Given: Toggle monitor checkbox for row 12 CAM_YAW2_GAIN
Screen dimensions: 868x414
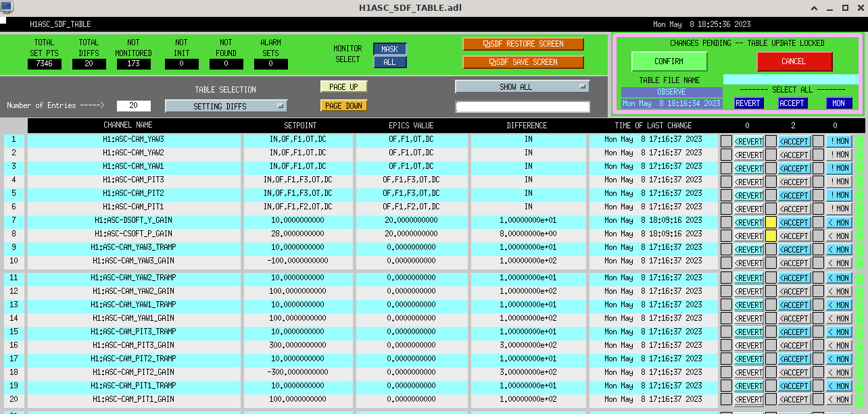Looking at the screenshot, I should (x=818, y=291).
